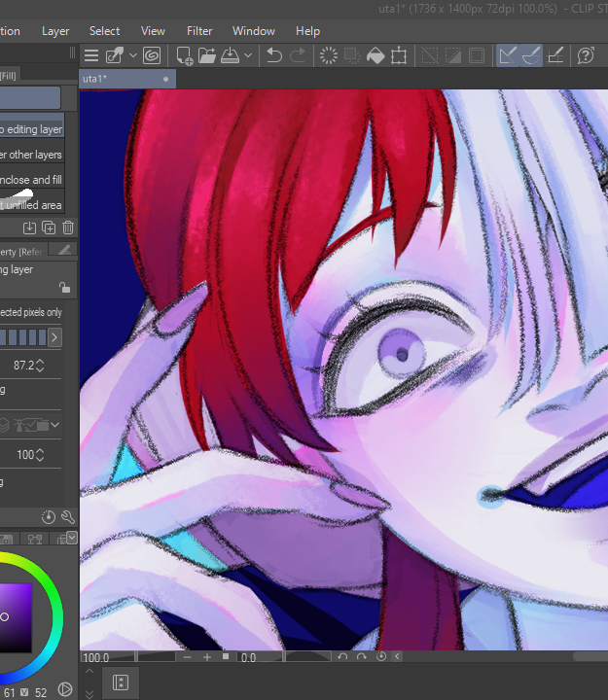608x700 pixels.
Task: Click the import sub tool material icon
Action: click(29, 227)
